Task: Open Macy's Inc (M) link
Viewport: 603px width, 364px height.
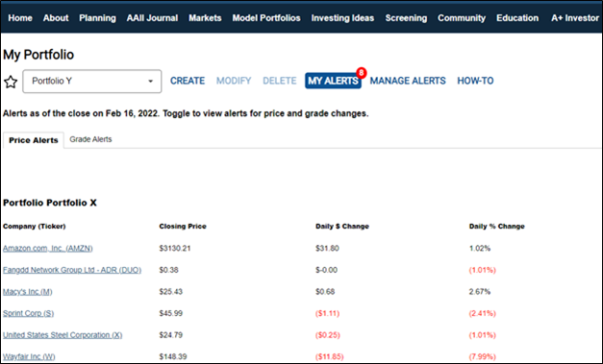Action: click(27, 292)
